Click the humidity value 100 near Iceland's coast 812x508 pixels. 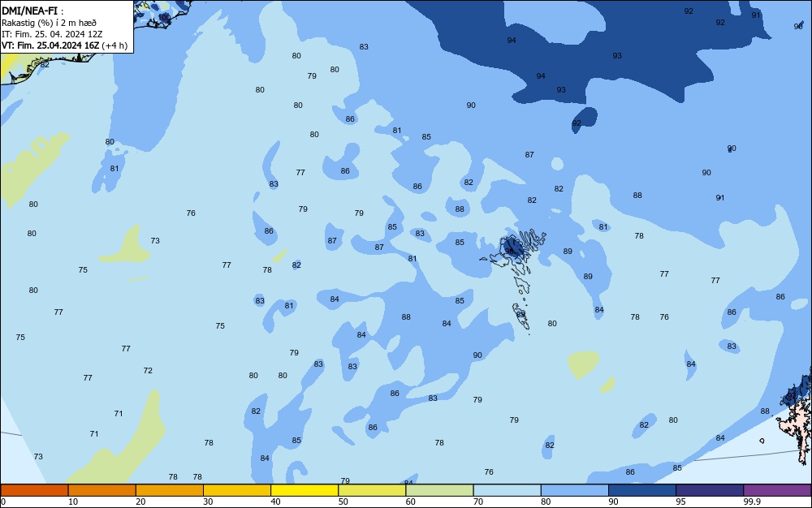click(x=165, y=17)
